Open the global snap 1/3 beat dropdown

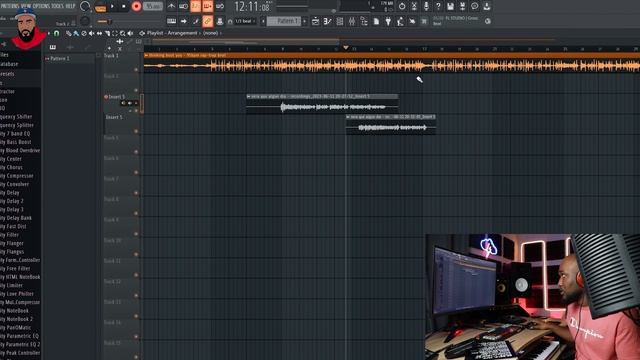click(x=245, y=21)
